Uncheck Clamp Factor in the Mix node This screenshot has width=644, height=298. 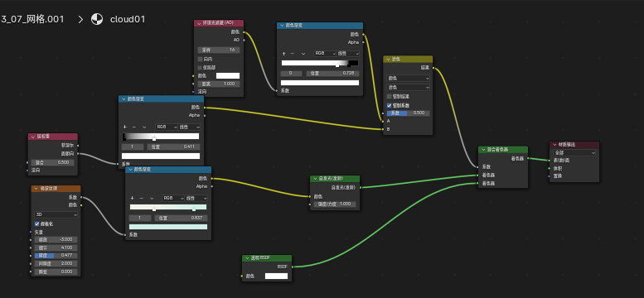(390, 105)
